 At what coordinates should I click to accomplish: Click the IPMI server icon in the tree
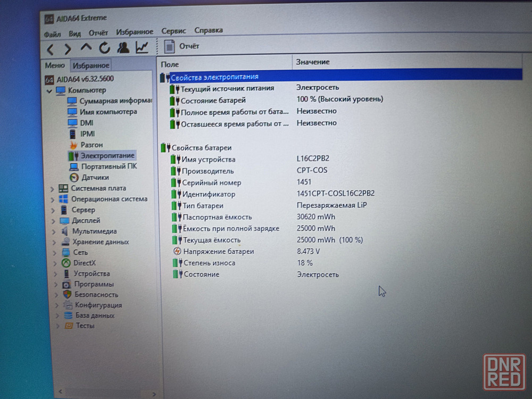(72, 134)
